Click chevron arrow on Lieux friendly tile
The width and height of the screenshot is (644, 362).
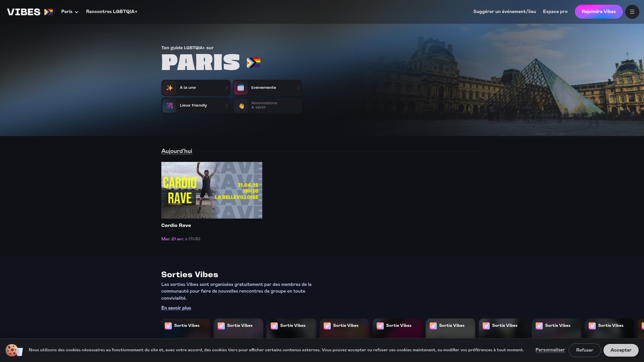pos(227,106)
